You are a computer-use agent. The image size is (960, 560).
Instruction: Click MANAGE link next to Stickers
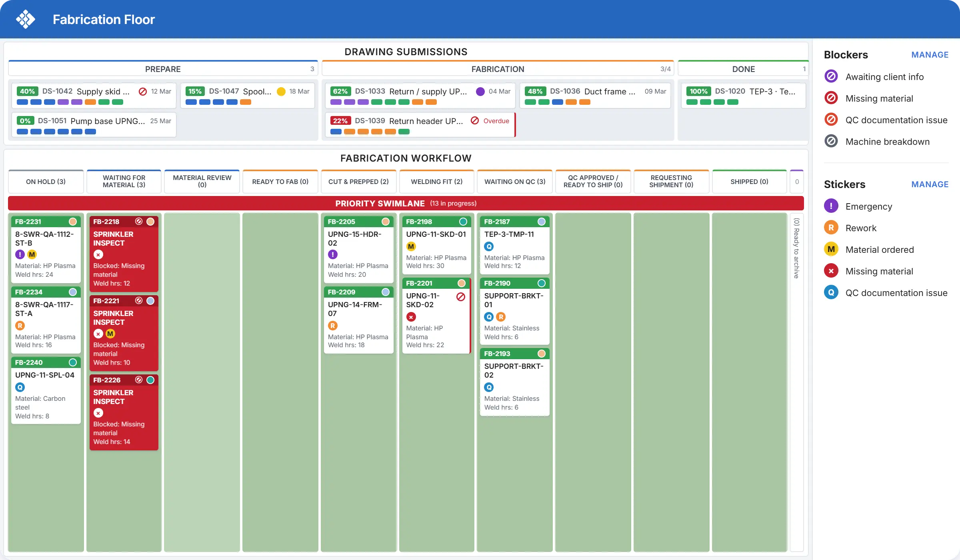click(x=930, y=184)
